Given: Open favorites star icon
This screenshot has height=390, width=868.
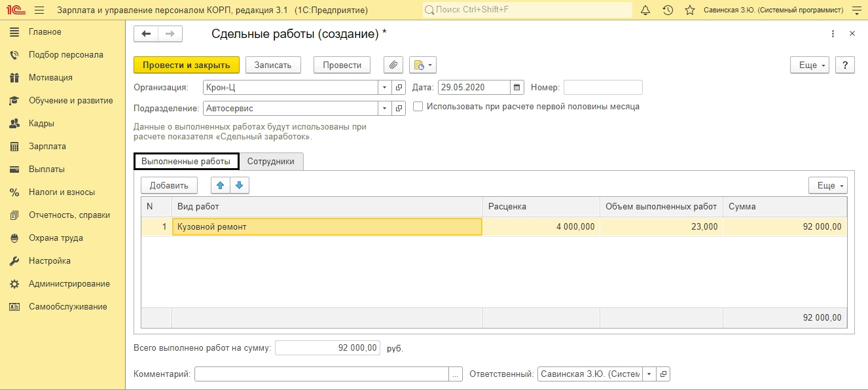Looking at the screenshot, I should 689,10.
